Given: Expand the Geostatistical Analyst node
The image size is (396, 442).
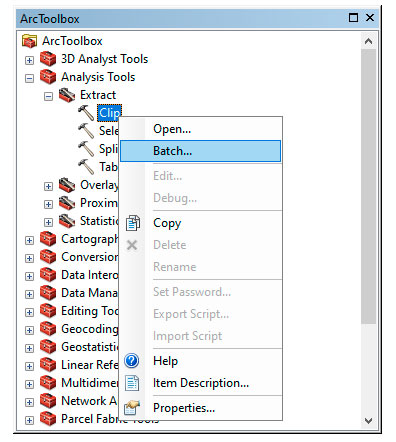Looking at the screenshot, I should [29, 348].
